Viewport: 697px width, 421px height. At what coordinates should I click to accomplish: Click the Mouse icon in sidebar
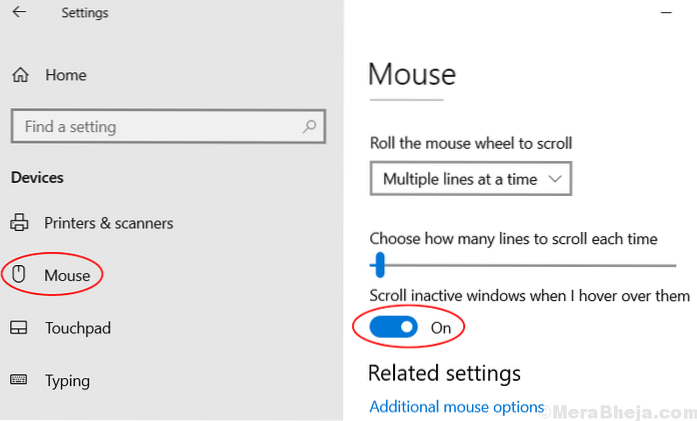[x=19, y=275]
